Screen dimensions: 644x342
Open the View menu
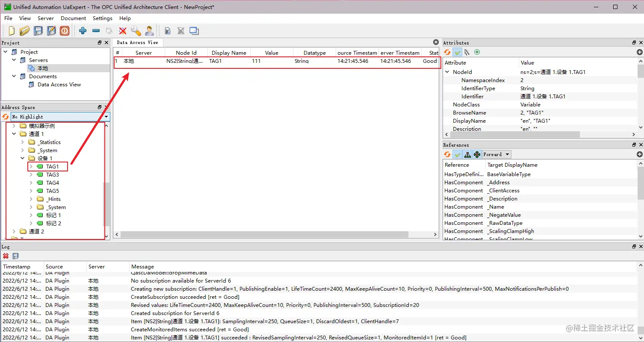(x=25, y=18)
